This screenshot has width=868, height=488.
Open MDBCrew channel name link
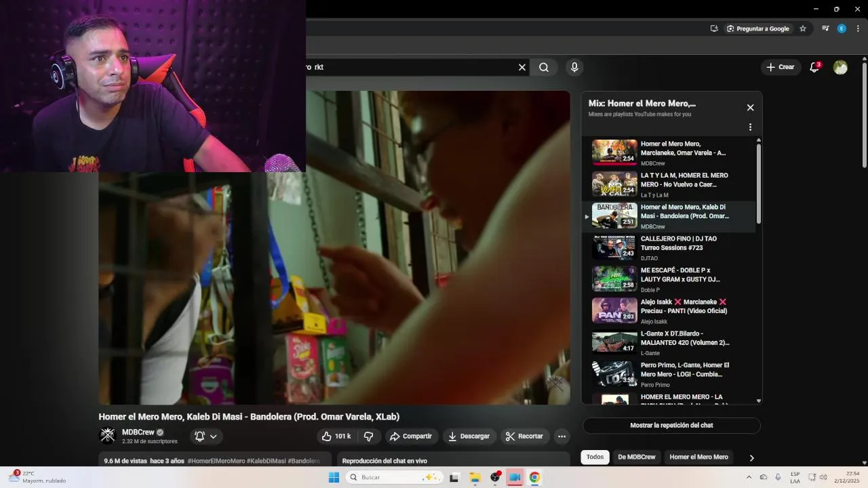click(138, 432)
